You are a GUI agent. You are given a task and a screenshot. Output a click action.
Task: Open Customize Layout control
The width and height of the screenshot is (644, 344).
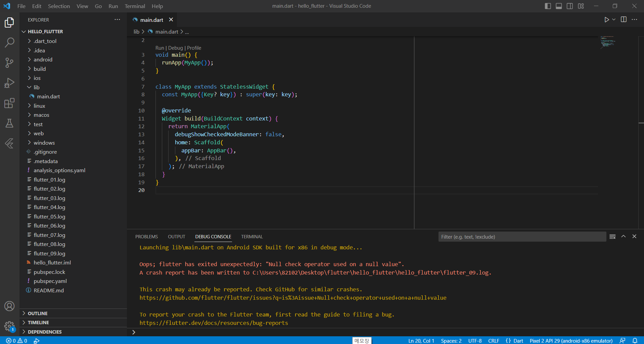pos(581,6)
